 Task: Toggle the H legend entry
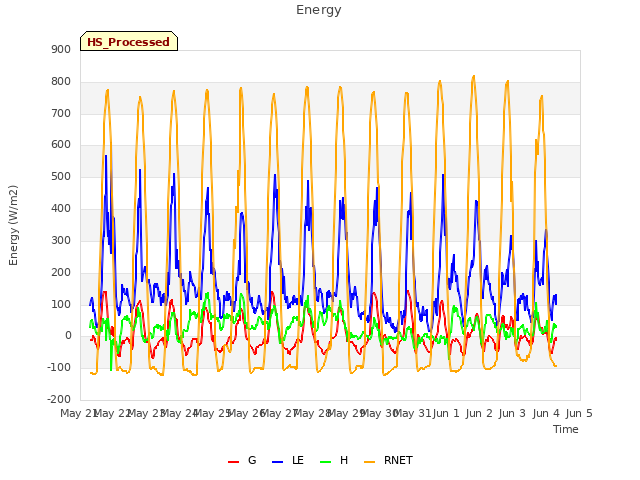pos(334,460)
